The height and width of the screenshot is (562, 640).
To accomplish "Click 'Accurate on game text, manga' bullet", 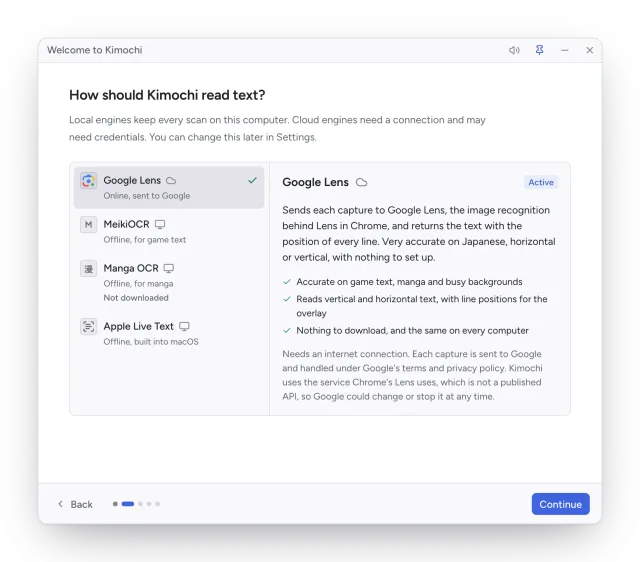I will click(409, 282).
